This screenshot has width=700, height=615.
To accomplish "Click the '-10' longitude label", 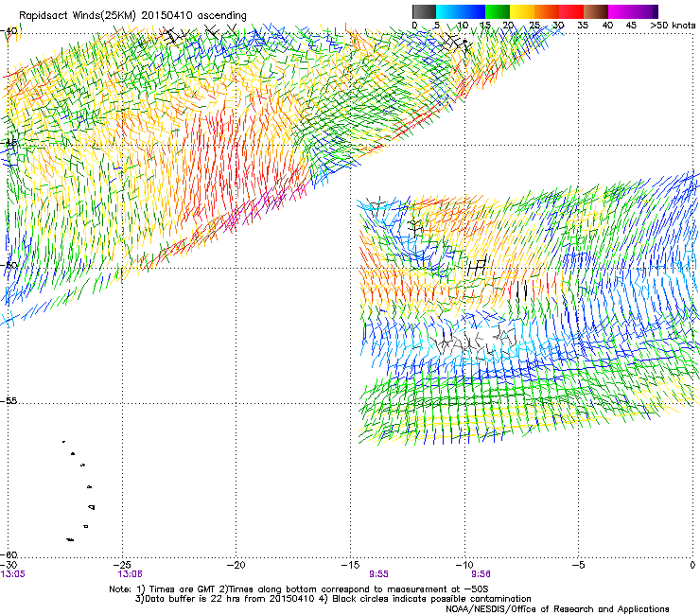I will [x=464, y=566].
